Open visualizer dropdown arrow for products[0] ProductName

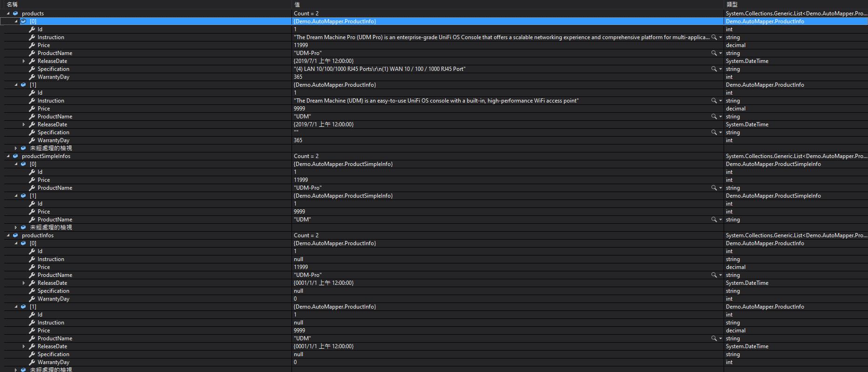(x=721, y=53)
